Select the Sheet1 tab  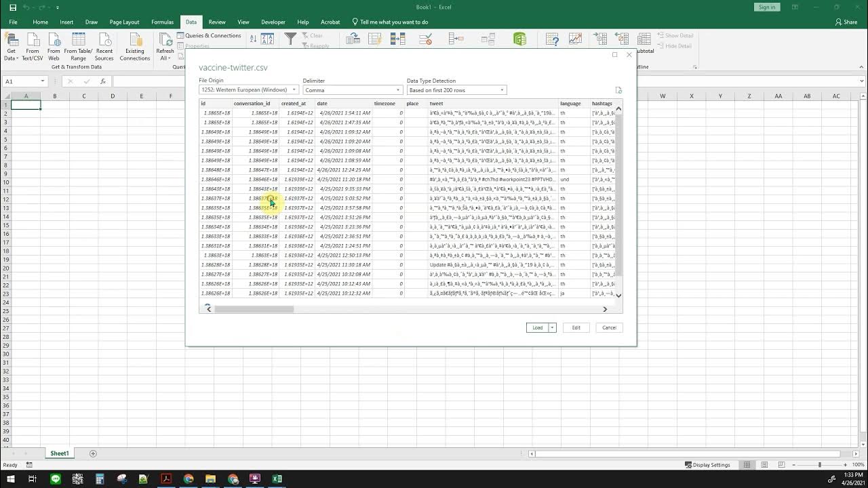tap(59, 453)
